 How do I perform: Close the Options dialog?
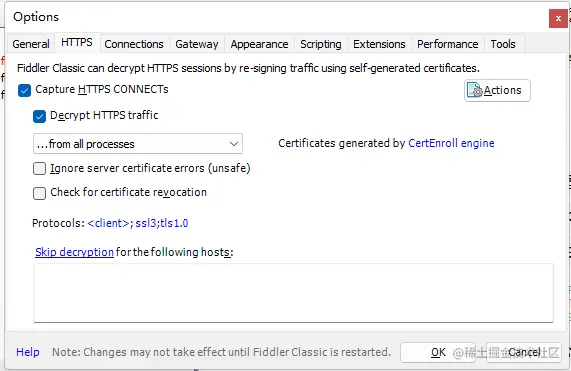coord(558,19)
